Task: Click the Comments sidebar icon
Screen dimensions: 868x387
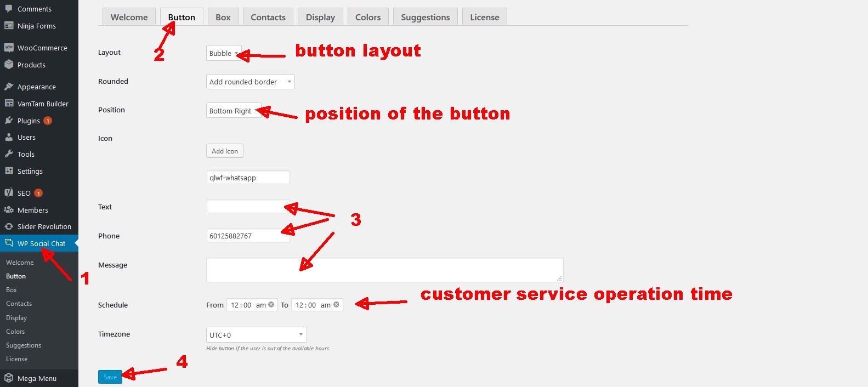Action: pos(9,9)
